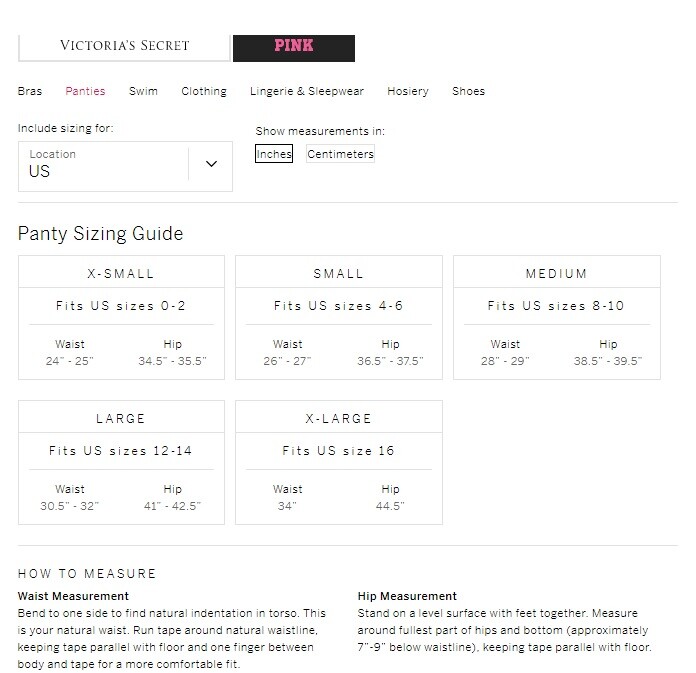Select the X-Small size card
696x673 pixels.
tap(121, 317)
